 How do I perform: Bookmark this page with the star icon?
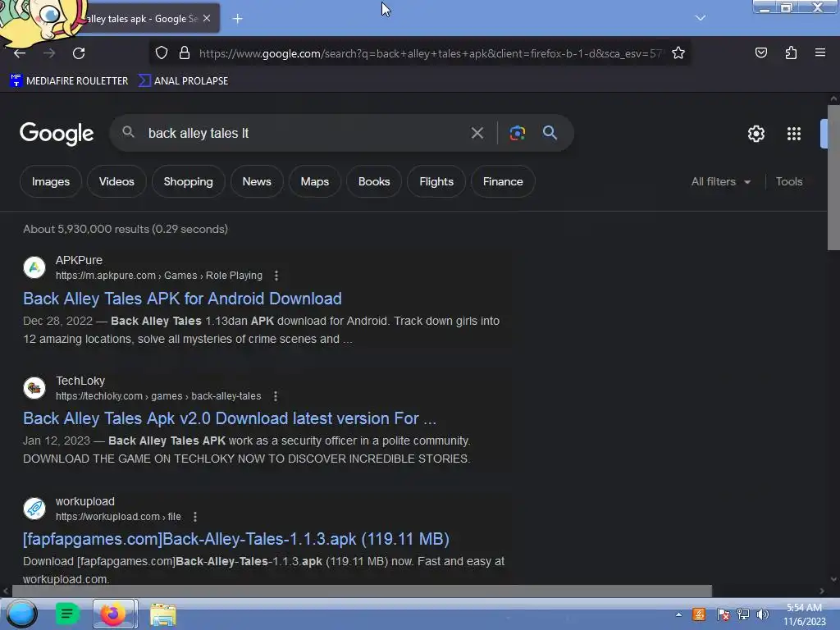coord(678,53)
